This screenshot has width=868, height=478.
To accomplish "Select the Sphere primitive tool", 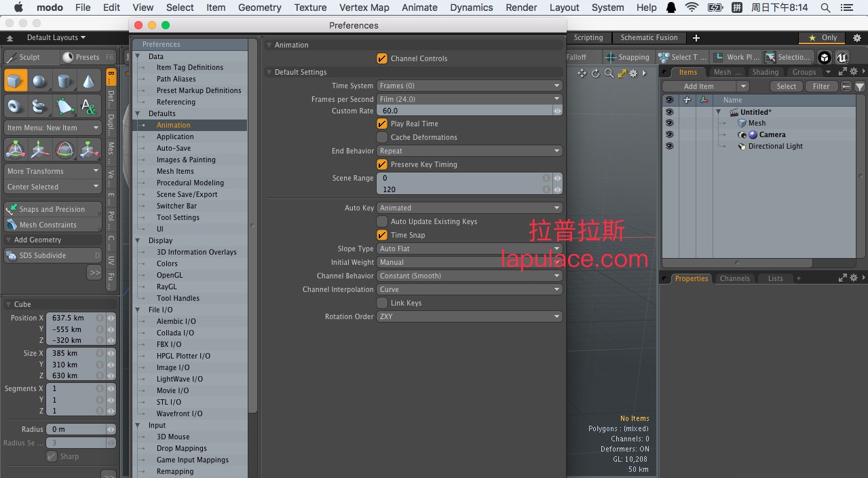I will (x=40, y=81).
